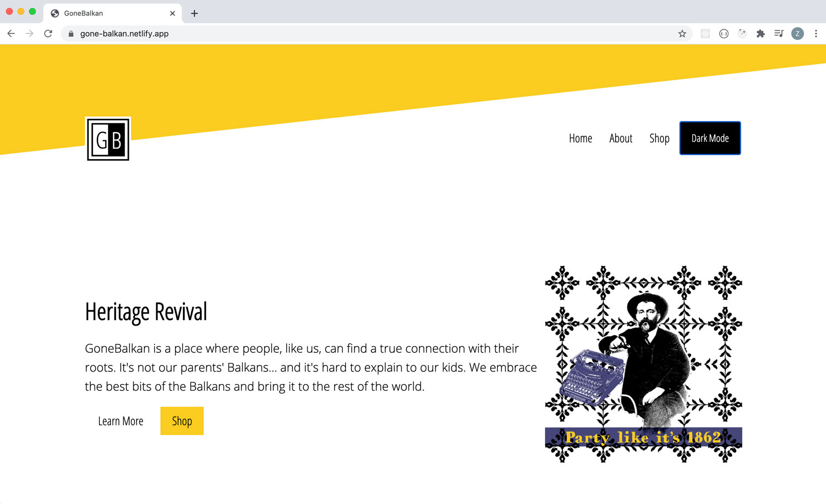Image resolution: width=826 pixels, height=504 pixels.
Task: Reload the page
Action: point(48,34)
